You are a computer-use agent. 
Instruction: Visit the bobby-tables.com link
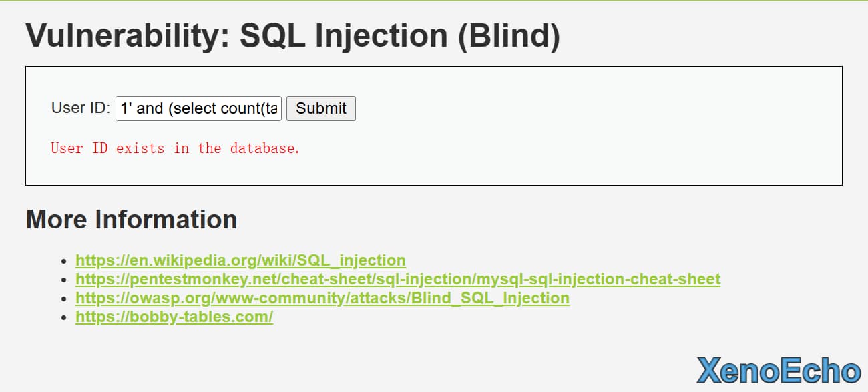(174, 317)
